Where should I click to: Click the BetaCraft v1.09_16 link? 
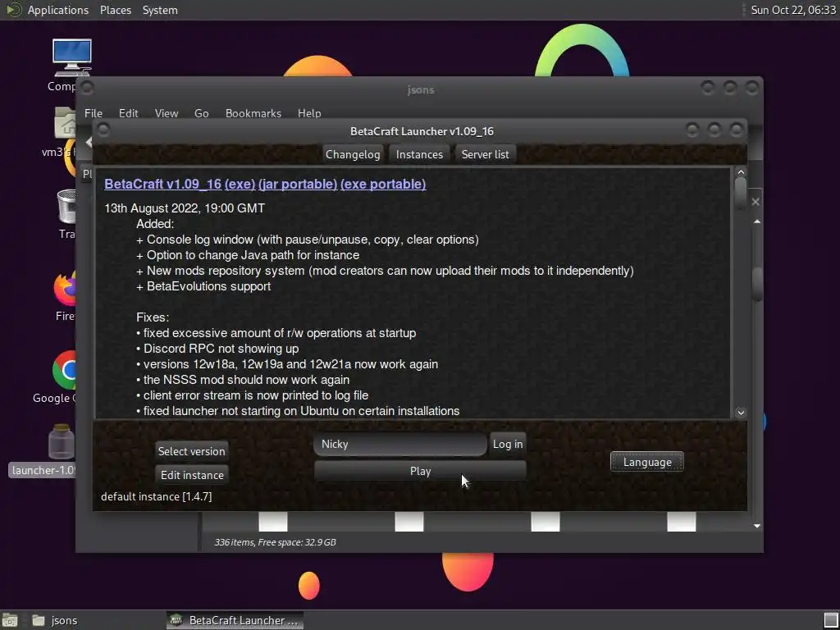[163, 184]
